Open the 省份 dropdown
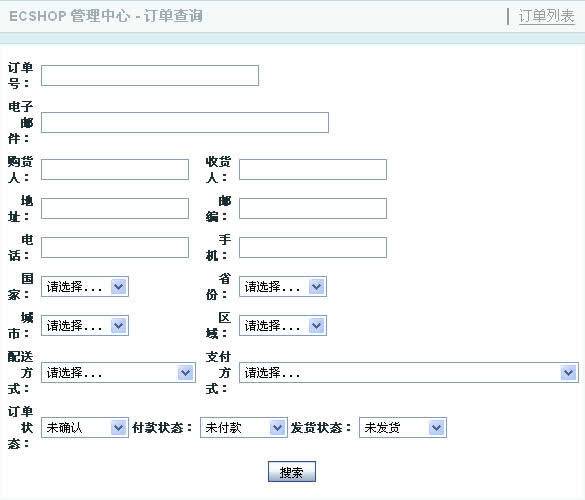Image resolution: width=585 pixels, height=500 pixels. [283, 287]
